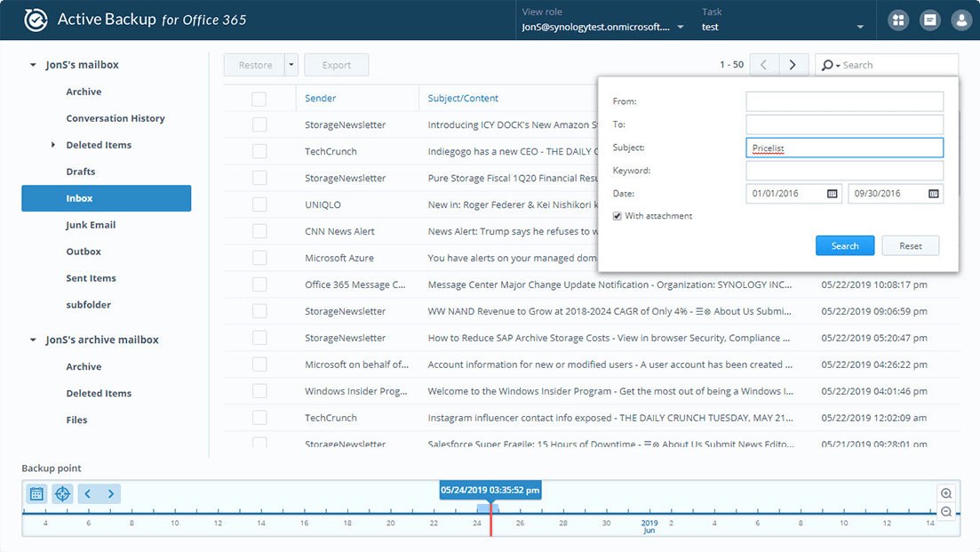The width and height of the screenshot is (980, 552).
Task: Click the start date field 01/01/2016
Action: pyautogui.click(x=794, y=194)
